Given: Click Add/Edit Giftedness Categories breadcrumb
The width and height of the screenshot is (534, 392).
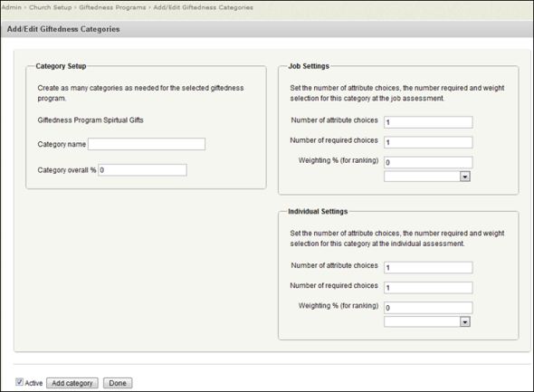Looking at the screenshot, I should click(204, 7).
